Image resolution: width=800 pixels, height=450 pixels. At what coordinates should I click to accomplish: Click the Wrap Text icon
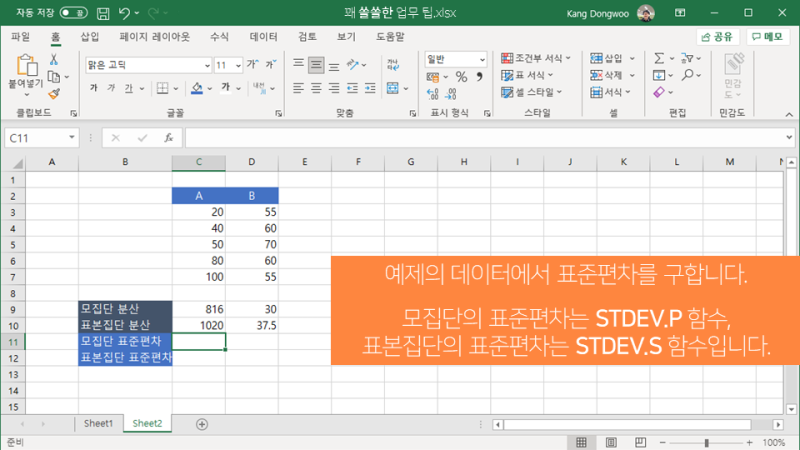[393, 65]
